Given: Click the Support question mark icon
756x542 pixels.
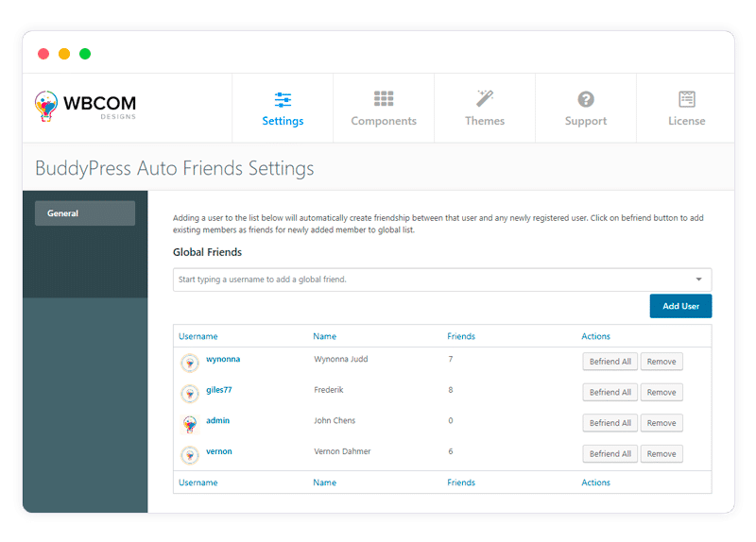Looking at the screenshot, I should click(x=586, y=99).
